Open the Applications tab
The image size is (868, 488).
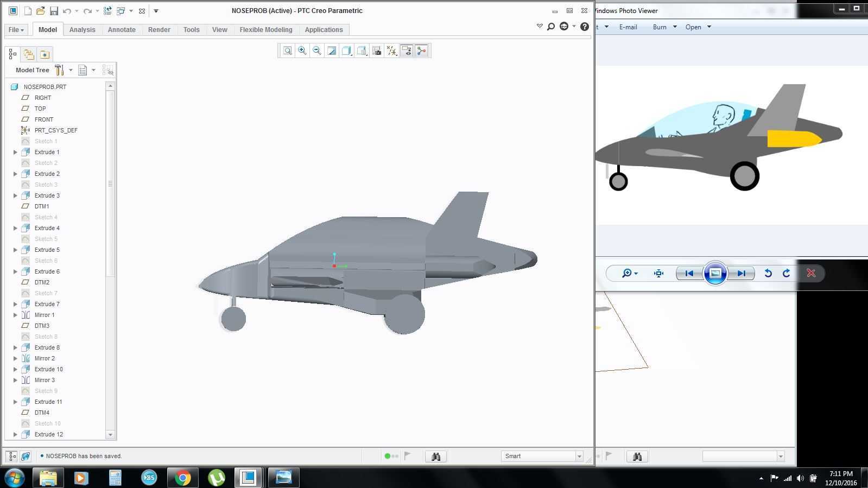pos(324,30)
